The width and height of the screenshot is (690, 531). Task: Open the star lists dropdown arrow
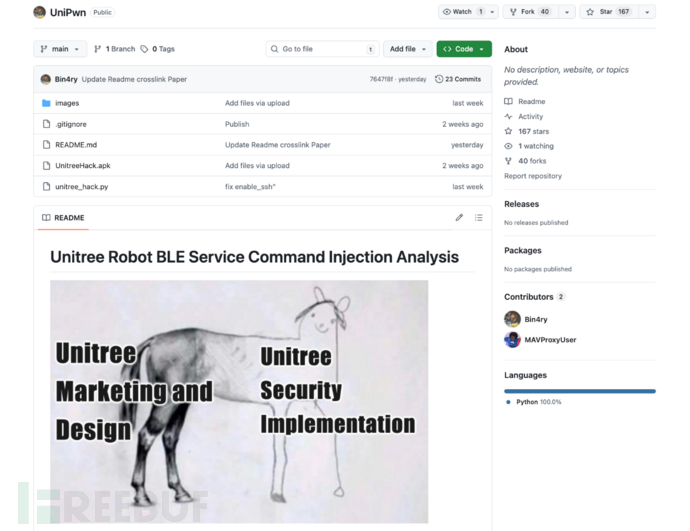tap(647, 12)
